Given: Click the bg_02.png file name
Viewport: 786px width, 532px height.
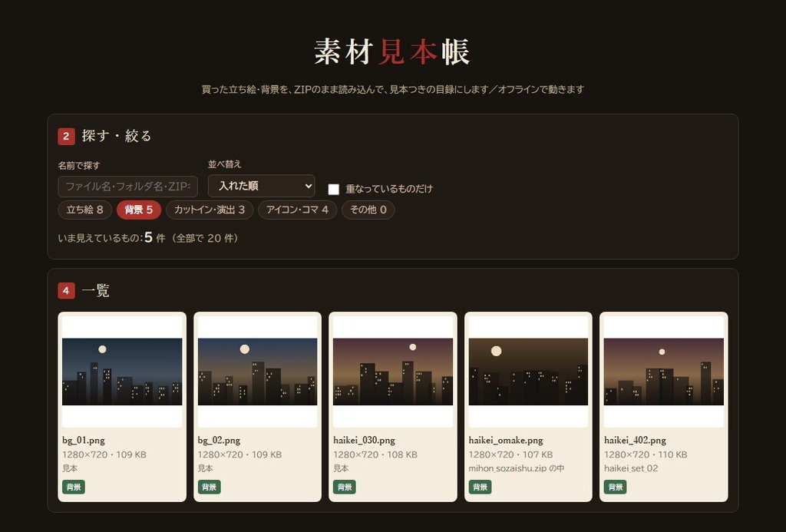Looking at the screenshot, I should pos(219,440).
